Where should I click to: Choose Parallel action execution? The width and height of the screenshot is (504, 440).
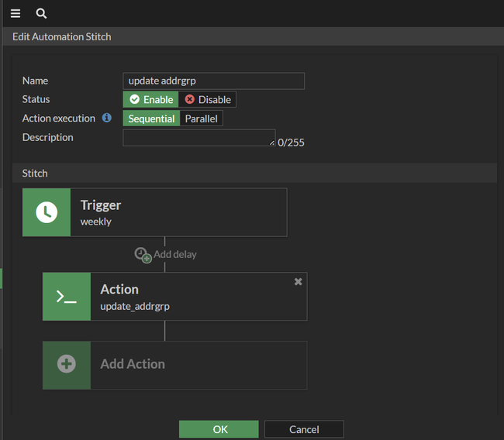pos(201,119)
